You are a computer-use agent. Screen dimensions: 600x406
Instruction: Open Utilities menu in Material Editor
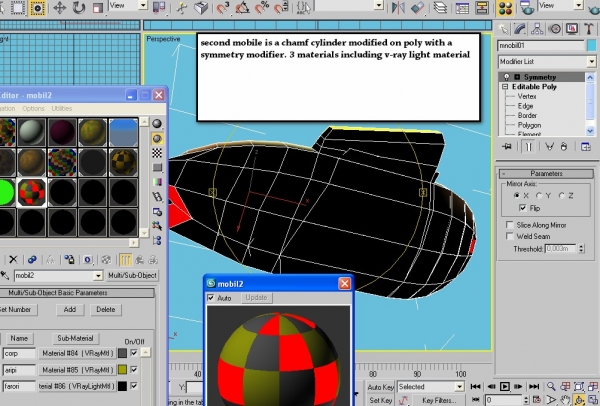tap(62, 109)
